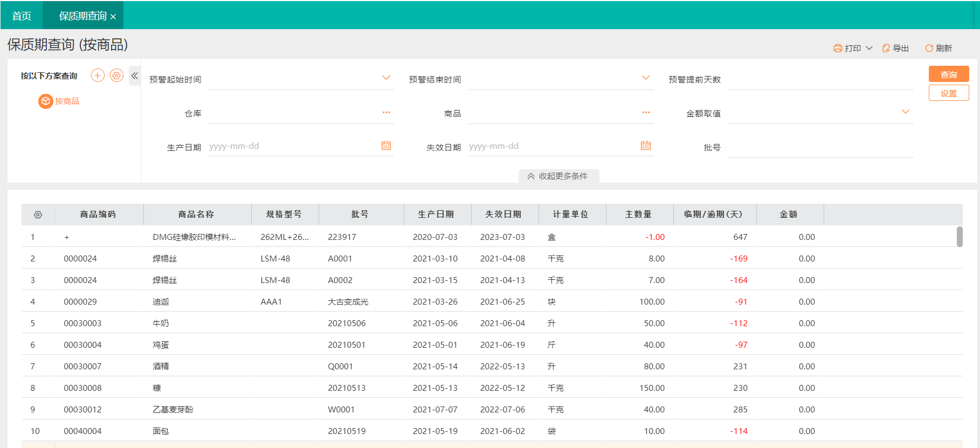The width and height of the screenshot is (980, 448).
Task: Select 按商品 query scheme
Action: coord(59,101)
